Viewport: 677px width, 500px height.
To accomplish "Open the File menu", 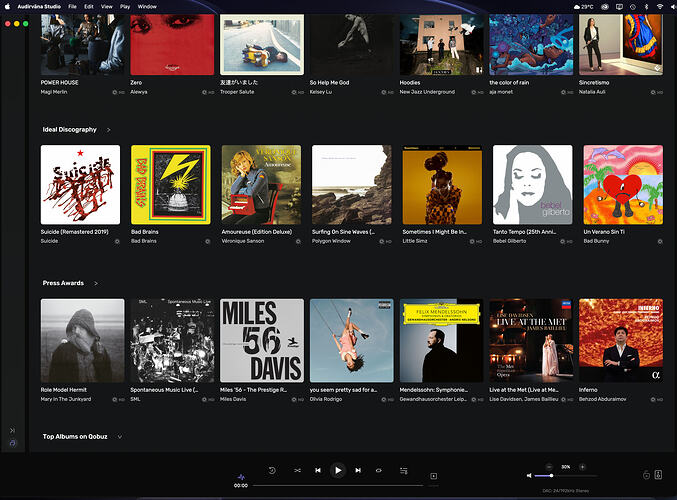I will pos(73,6).
